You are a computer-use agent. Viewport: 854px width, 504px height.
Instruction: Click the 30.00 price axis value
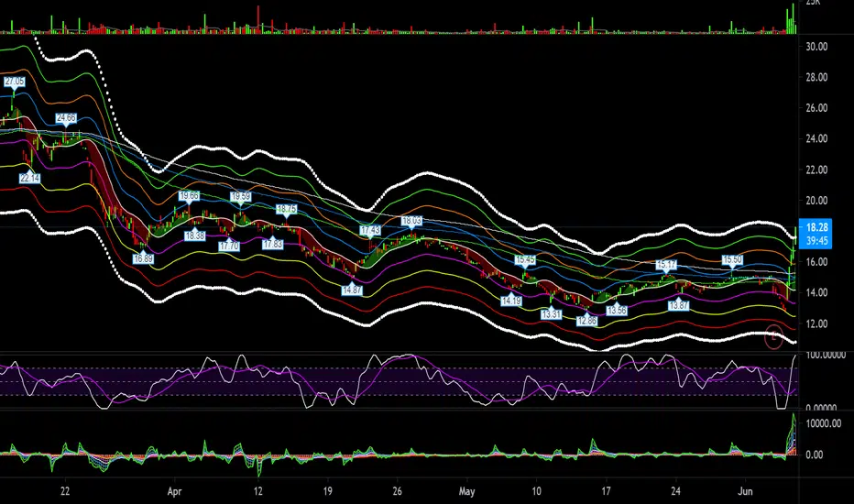(x=816, y=47)
